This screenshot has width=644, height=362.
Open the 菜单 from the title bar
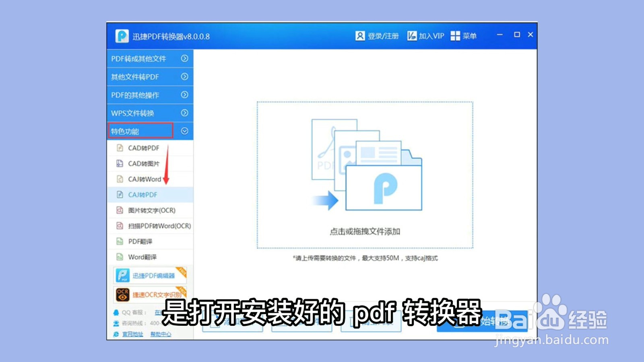click(464, 36)
